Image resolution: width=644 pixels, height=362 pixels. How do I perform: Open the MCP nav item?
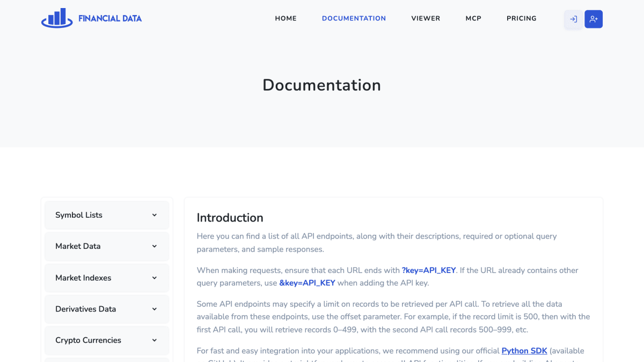473,18
